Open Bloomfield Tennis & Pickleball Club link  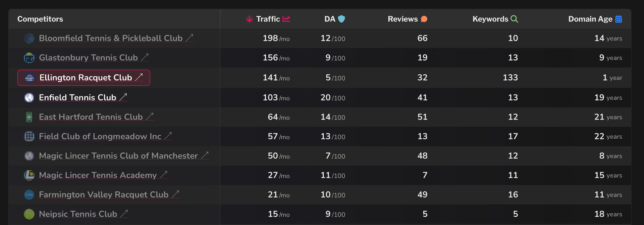click(111, 38)
